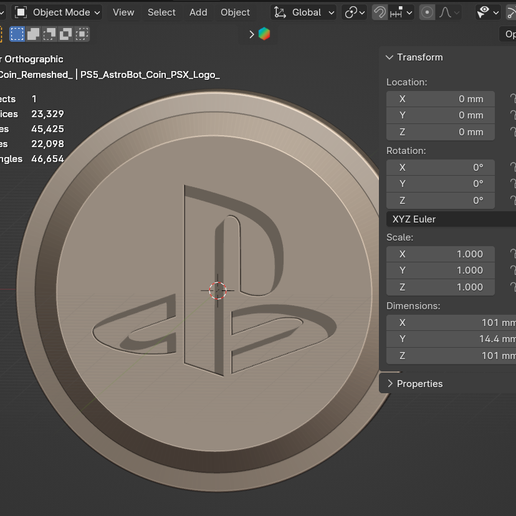This screenshot has height=516, width=516.
Task: Click Scale X field 1.000
Action: pos(440,254)
